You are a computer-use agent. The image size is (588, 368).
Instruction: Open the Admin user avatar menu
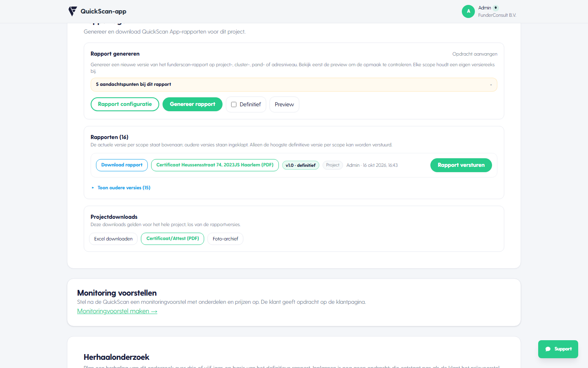[x=468, y=11]
